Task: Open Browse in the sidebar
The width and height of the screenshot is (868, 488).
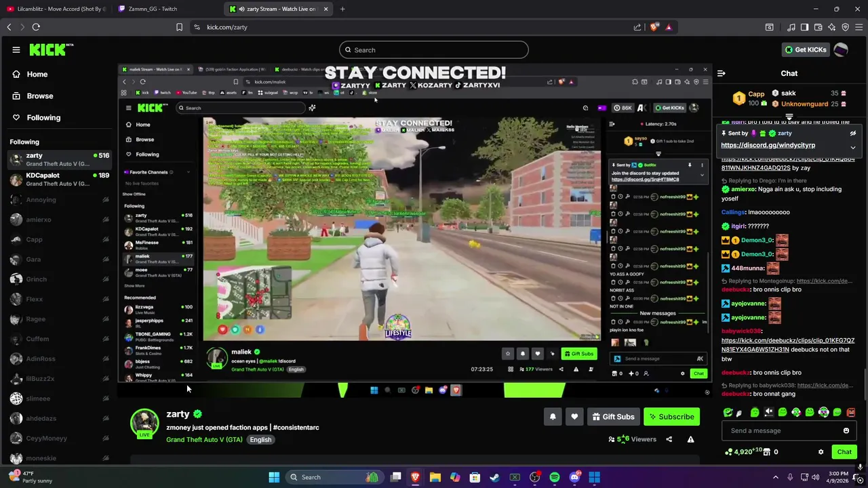Action: [40, 96]
